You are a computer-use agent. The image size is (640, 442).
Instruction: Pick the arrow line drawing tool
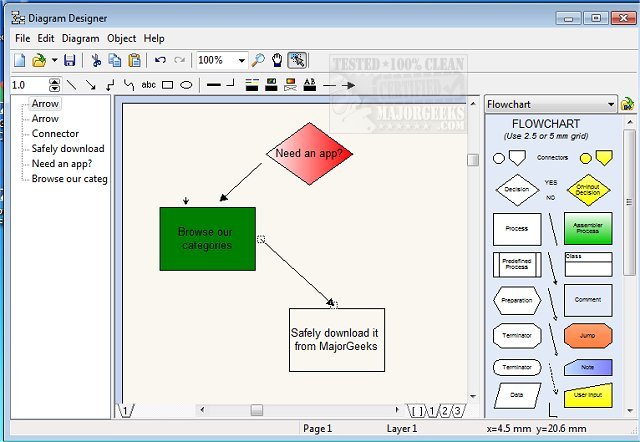(x=91, y=85)
